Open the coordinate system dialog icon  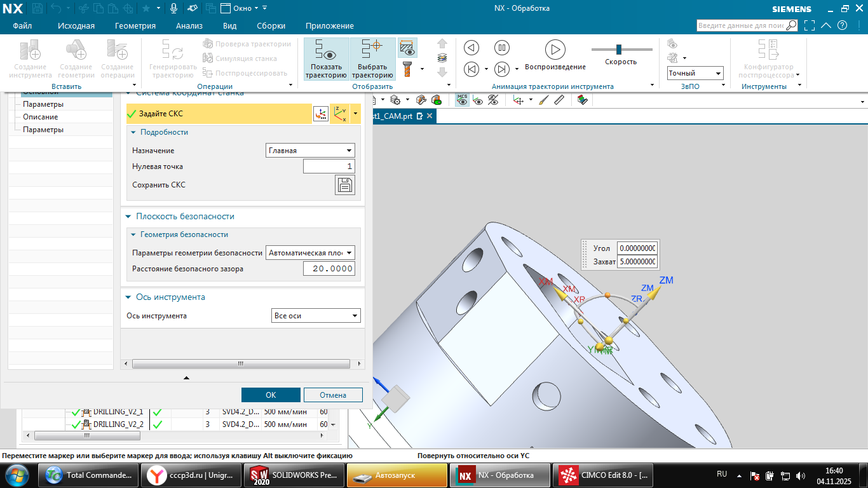pos(321,114)
